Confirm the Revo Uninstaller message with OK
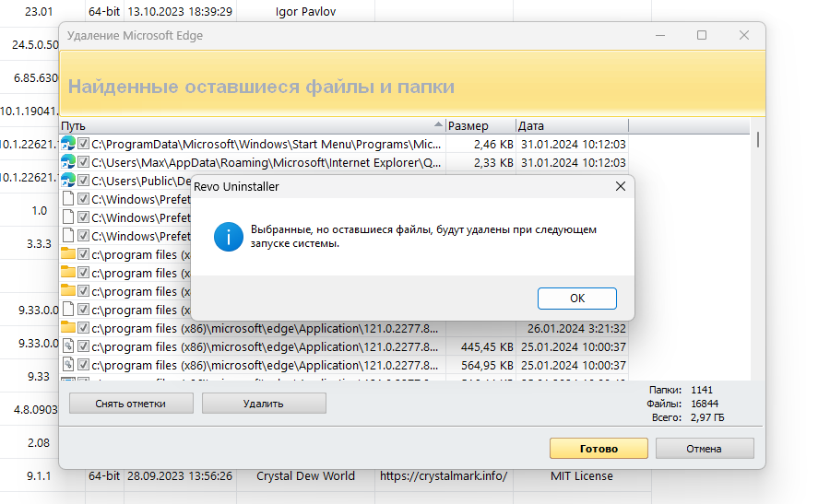Viewport: 830px width, 504px height. tap(577, 299)
